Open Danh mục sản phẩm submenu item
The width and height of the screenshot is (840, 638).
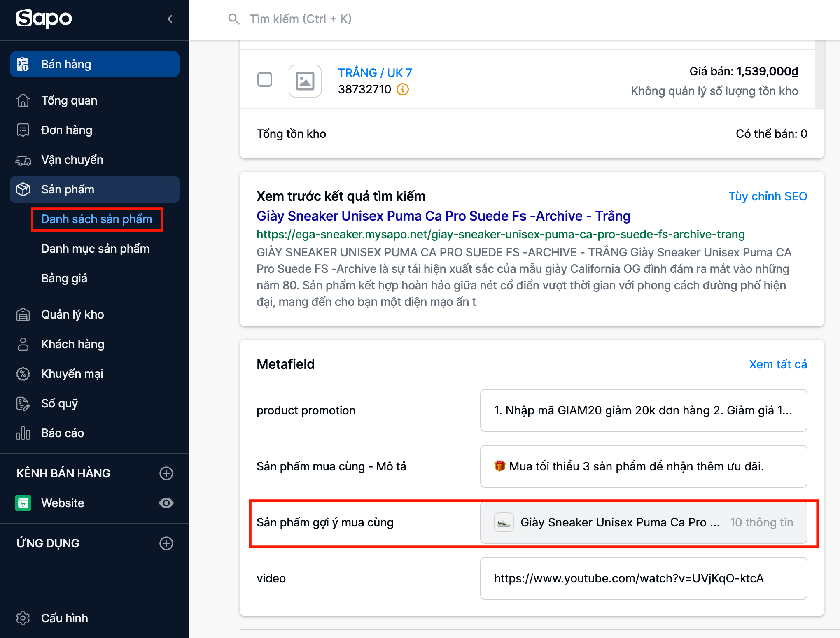tap(96, 249)
